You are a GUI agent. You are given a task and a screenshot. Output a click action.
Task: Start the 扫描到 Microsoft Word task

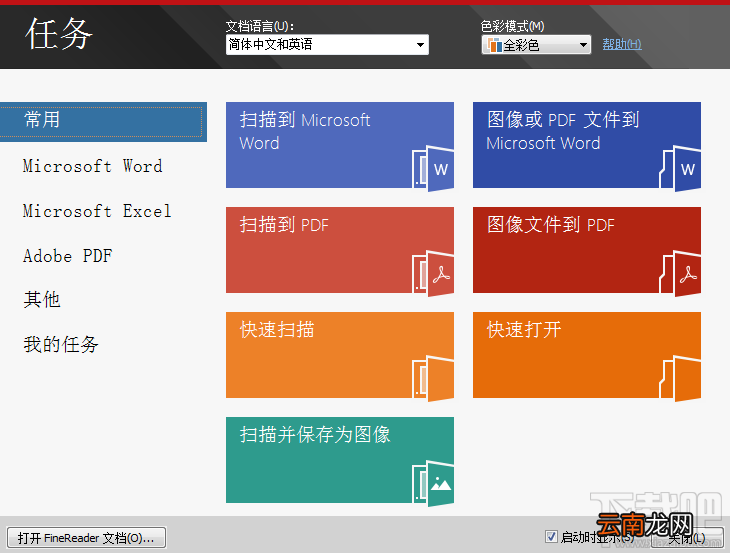340,145
